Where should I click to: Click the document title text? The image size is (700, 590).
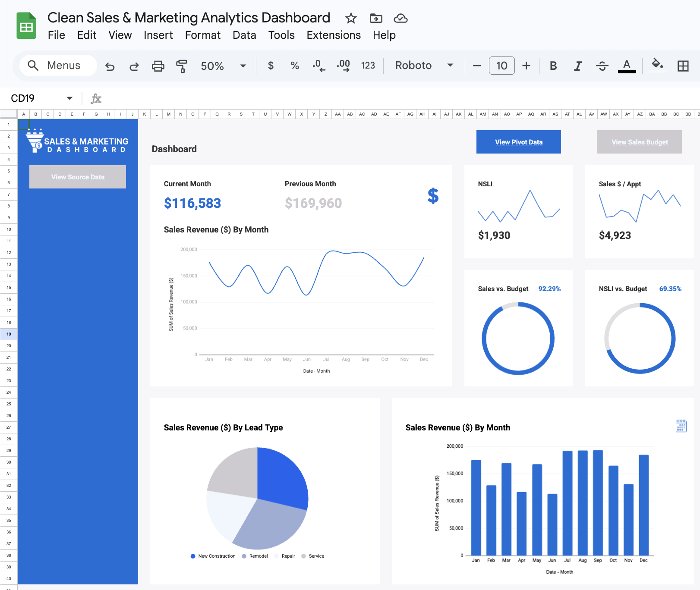tap(189, 18)
